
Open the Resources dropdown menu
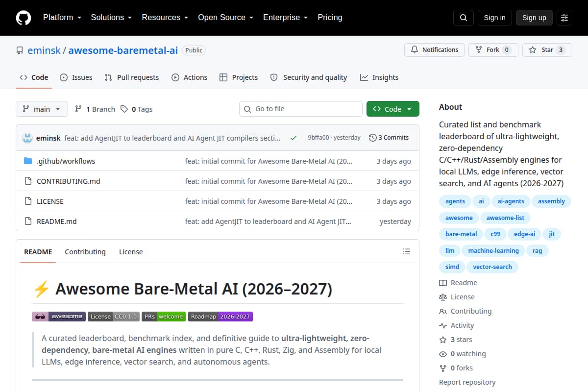click(165, 18)
